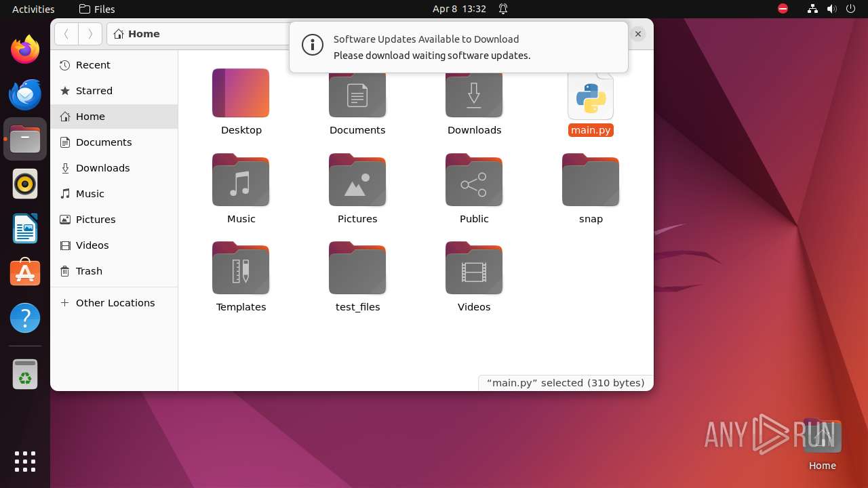Go to Recent in the sidebar
This screenshot has width=868, height=488.
114,65
